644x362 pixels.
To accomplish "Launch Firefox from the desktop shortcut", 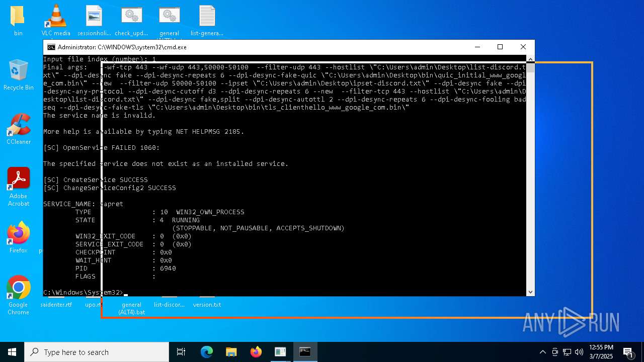I will coord(19,237).
